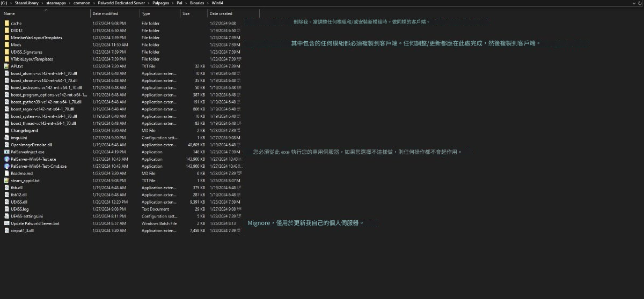Image resolution: width=644 pixels, height=299 pixels.
Task: Sort the list by Size column
Action: 186,13
